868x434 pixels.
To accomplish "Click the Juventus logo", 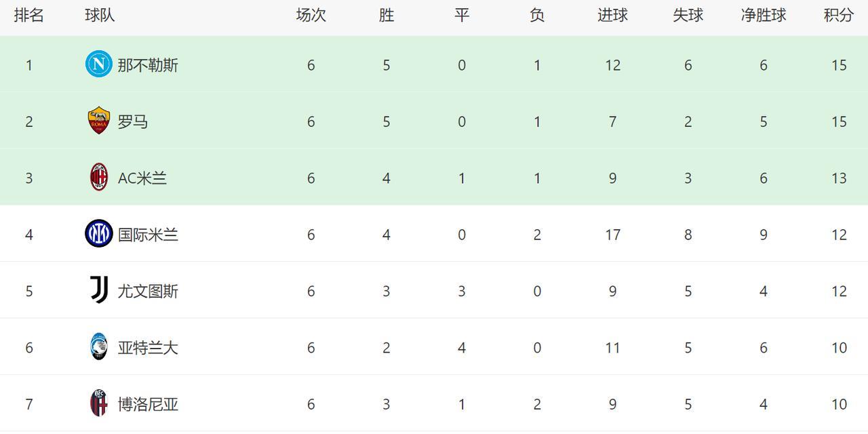I will [99, 290].
